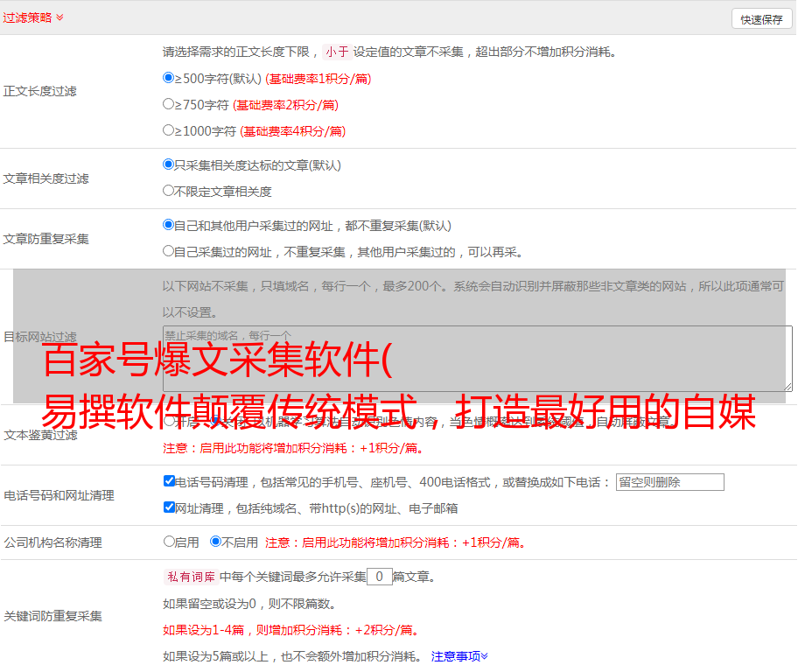Click the text 如果留空或设为0，则不限篇数。
This screenshot has height=672, width=798.
[249, 604]
